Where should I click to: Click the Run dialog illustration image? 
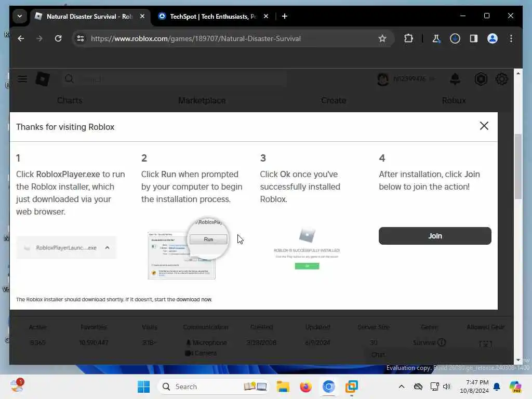(x=189, y=249)
